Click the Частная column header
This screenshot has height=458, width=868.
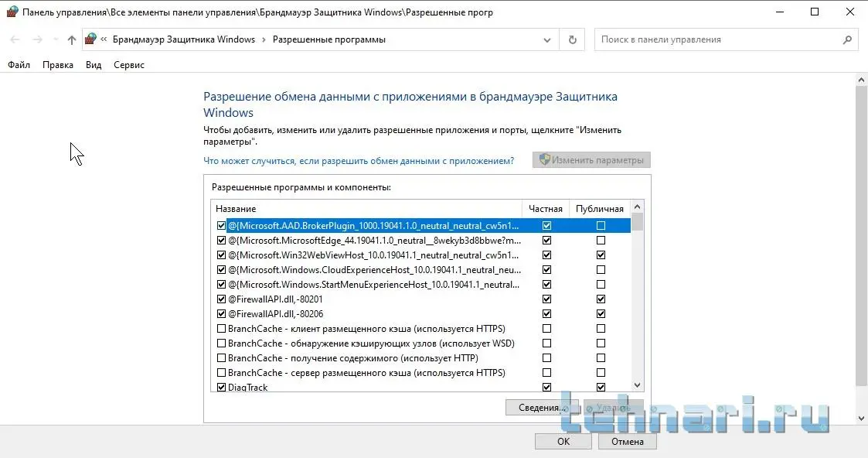click(545, 209)
